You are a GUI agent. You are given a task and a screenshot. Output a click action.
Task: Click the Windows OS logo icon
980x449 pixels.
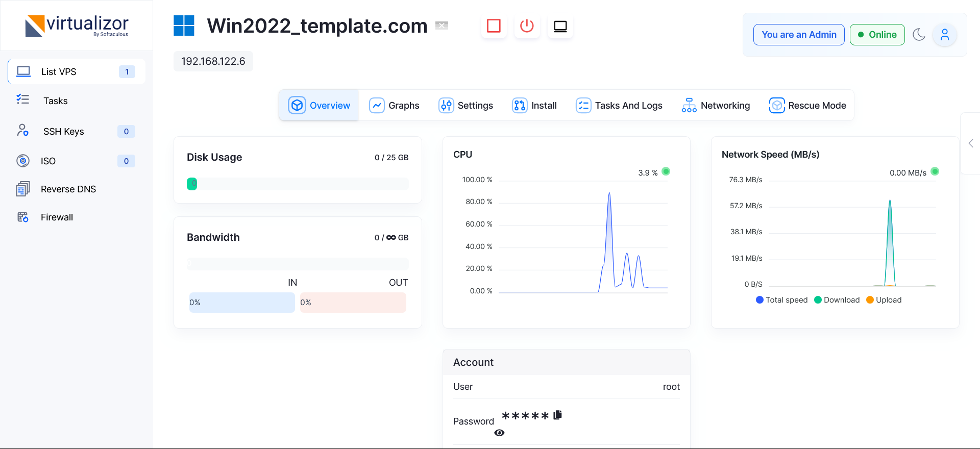click(184, 26)
